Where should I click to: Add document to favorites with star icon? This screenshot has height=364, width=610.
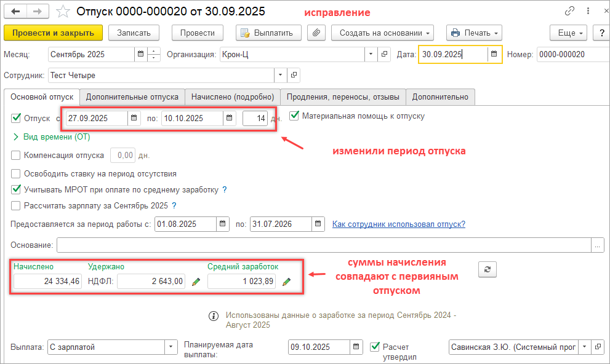[63, 12]
